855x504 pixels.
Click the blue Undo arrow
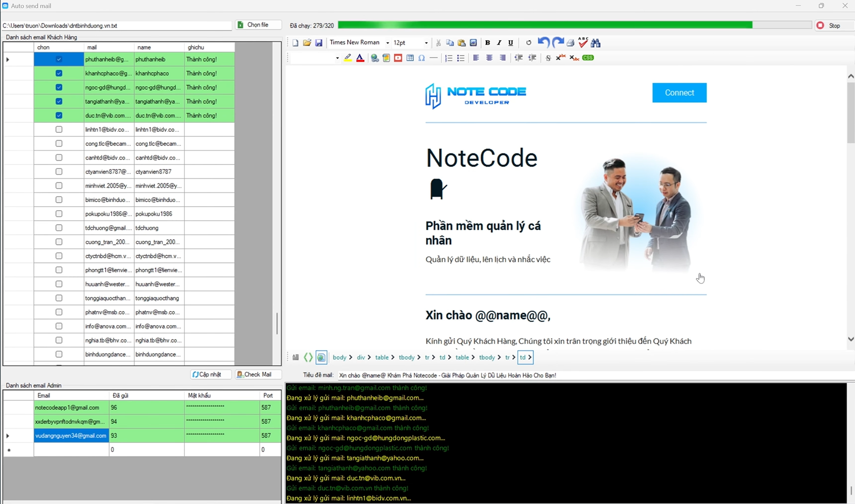pyautogui.click(x=543, y=43)
